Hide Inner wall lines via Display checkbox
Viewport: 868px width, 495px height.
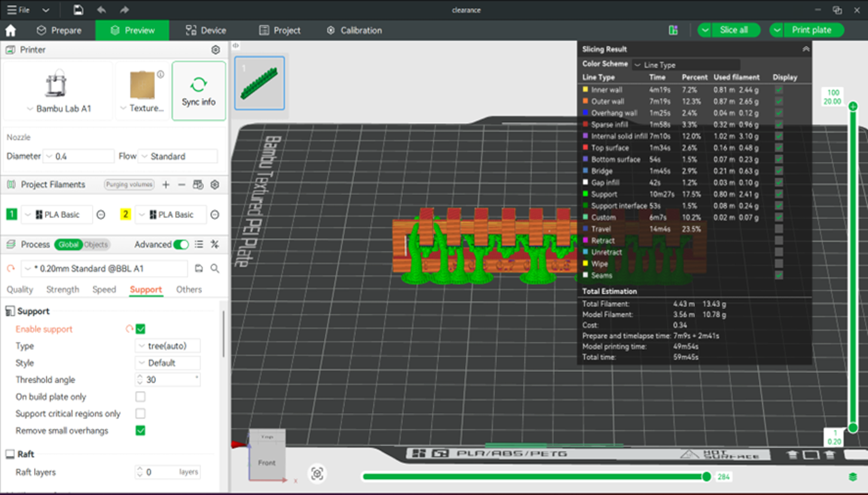tap(779, 90)
